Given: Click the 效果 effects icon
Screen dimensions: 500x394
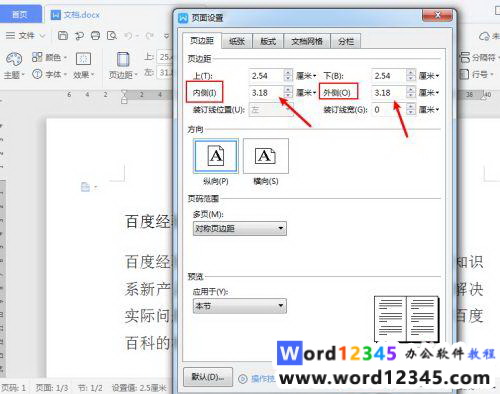Looking at the screenshot, I should (83, 59).
